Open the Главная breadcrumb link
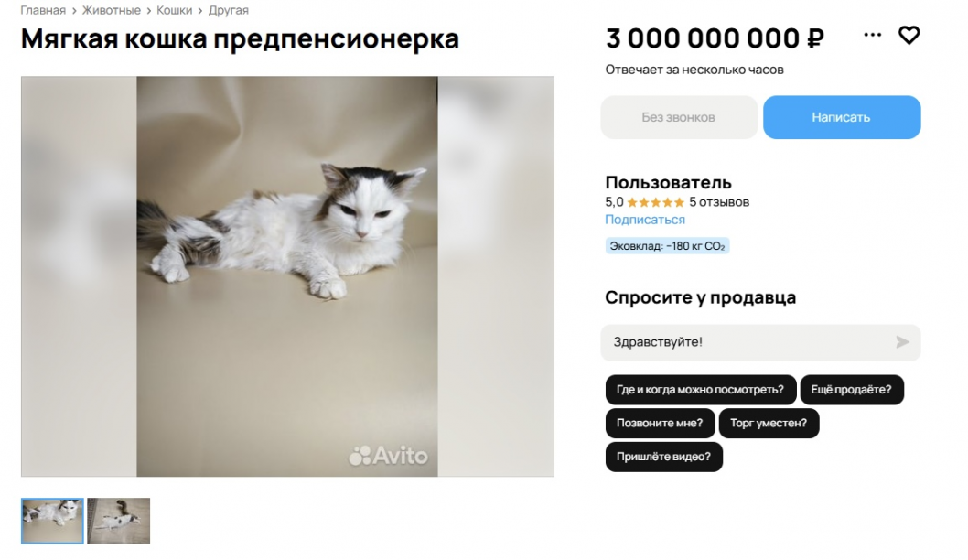Viewport: 968px width, 560px height. pos(43,10)
